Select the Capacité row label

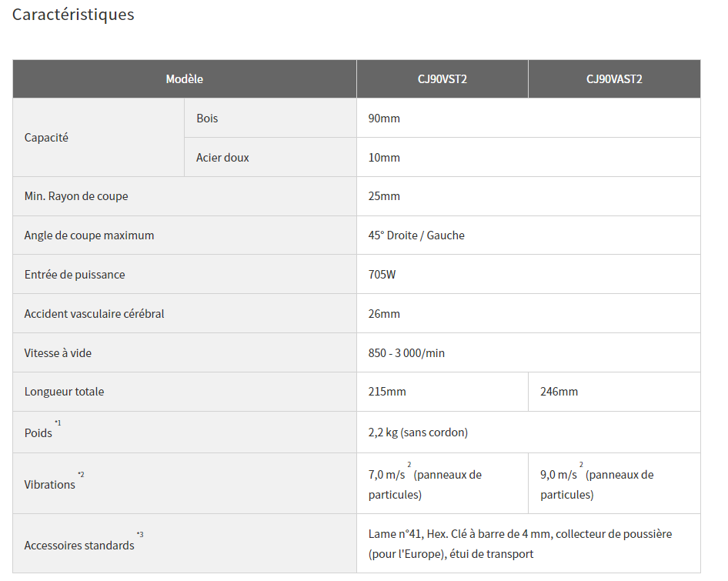pos(46,138)
